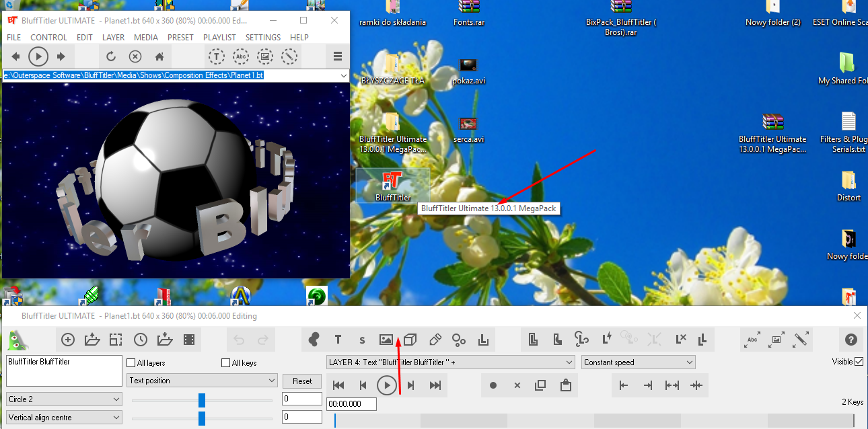The width and height of the screenshot is (868, 429).
Task: Open the LAYER 4 Text layer dropdown
Action: click(x=450, y=362)
